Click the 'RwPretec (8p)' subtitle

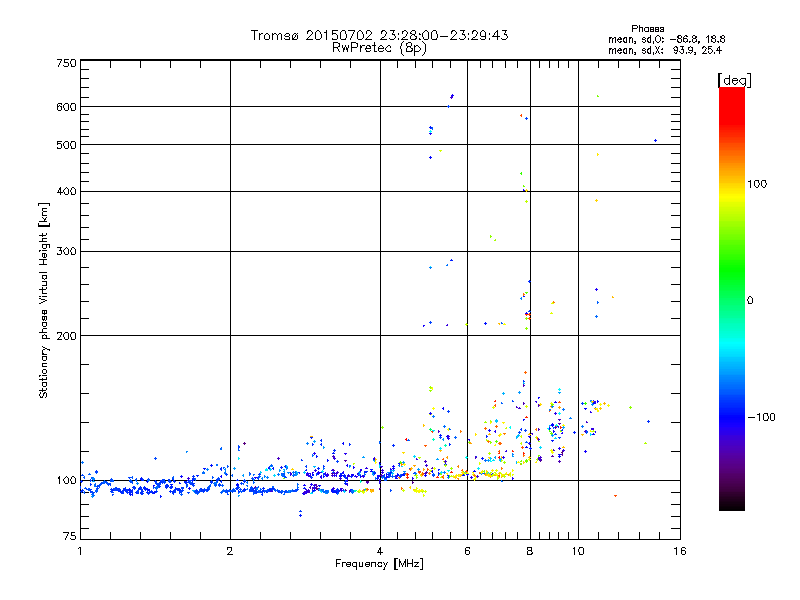point(379,48)
